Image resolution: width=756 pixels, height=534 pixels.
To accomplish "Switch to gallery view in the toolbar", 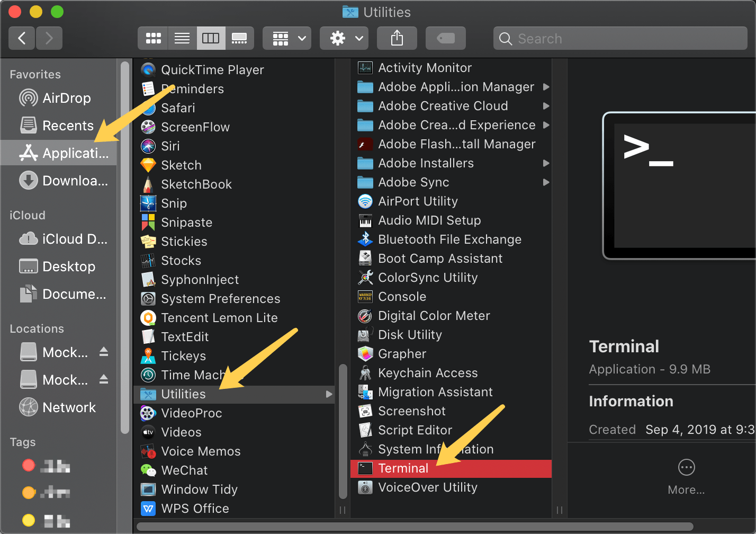I will (x=239, y=38).
